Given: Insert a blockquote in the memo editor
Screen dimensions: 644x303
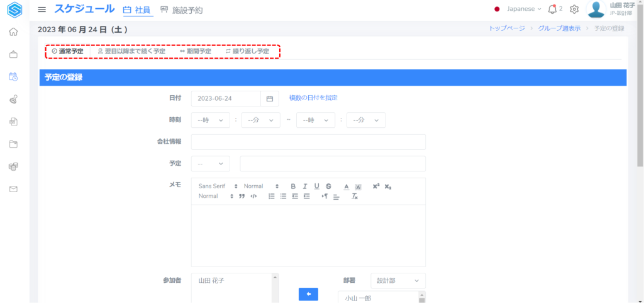Looking at the screenshot, I should [241, 197].
